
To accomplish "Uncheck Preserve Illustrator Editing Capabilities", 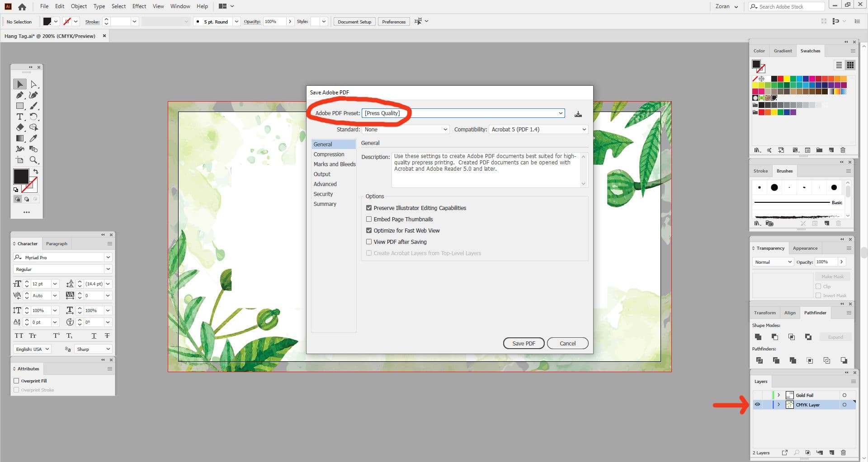I will tap(369, 208).
